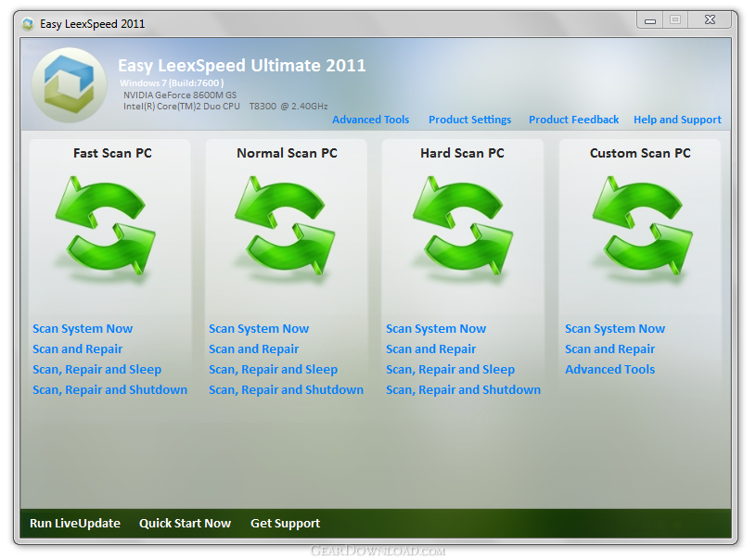The height and width of the screenshot is (558, 756).
Task: Click the Easy LeexSpeed Ultimate 2011 title
Action: [241, 66]
